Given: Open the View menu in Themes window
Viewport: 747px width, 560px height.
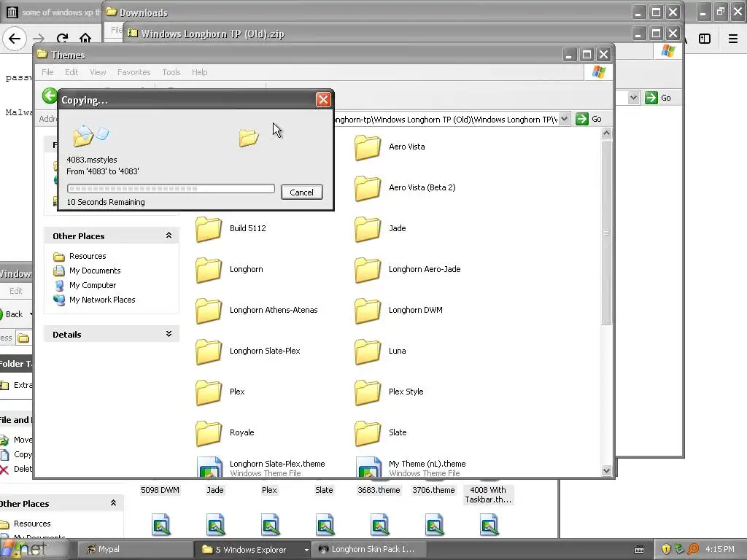Looking at the screenshot, I should pyautogui.click(x=98, y=72).
